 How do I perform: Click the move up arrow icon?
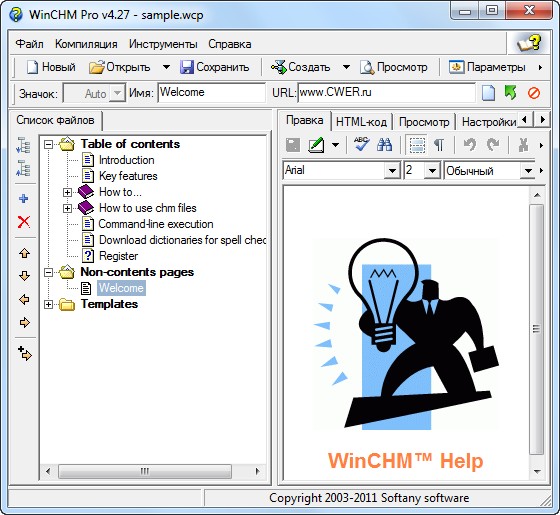[x=24, y=253]
